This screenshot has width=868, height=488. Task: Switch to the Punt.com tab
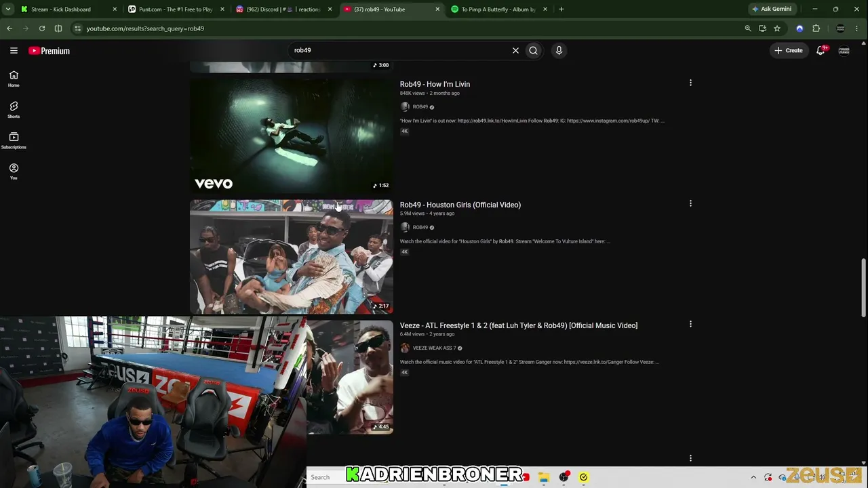click(x=175, y=9)
